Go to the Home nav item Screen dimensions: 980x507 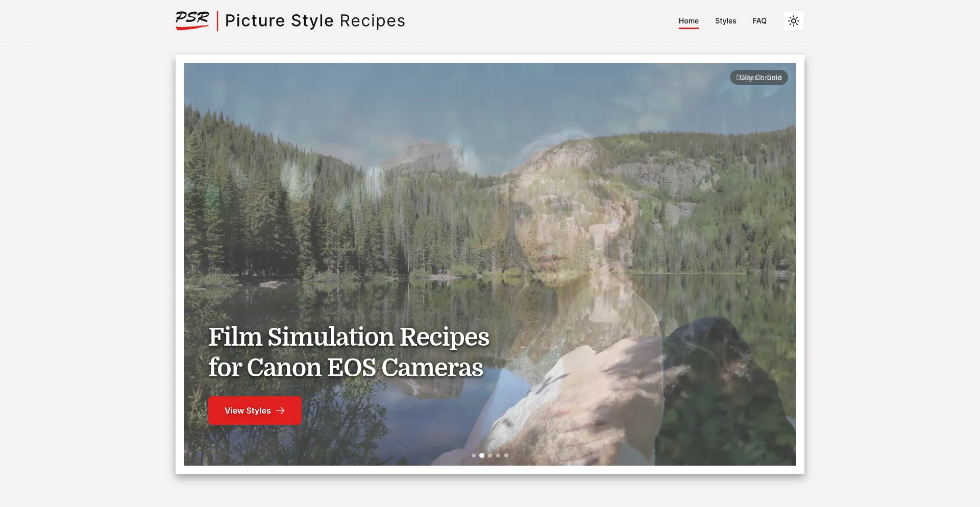tap(689, 21)
